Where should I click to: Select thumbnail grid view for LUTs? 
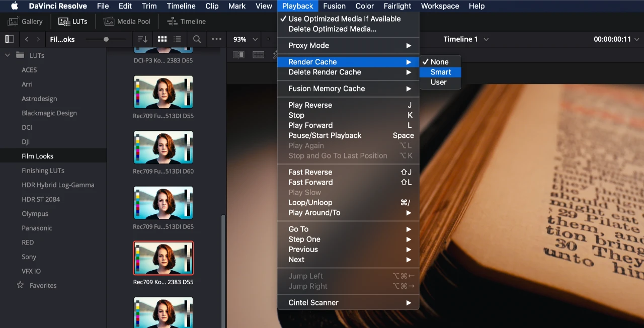(x=162, y=39)
